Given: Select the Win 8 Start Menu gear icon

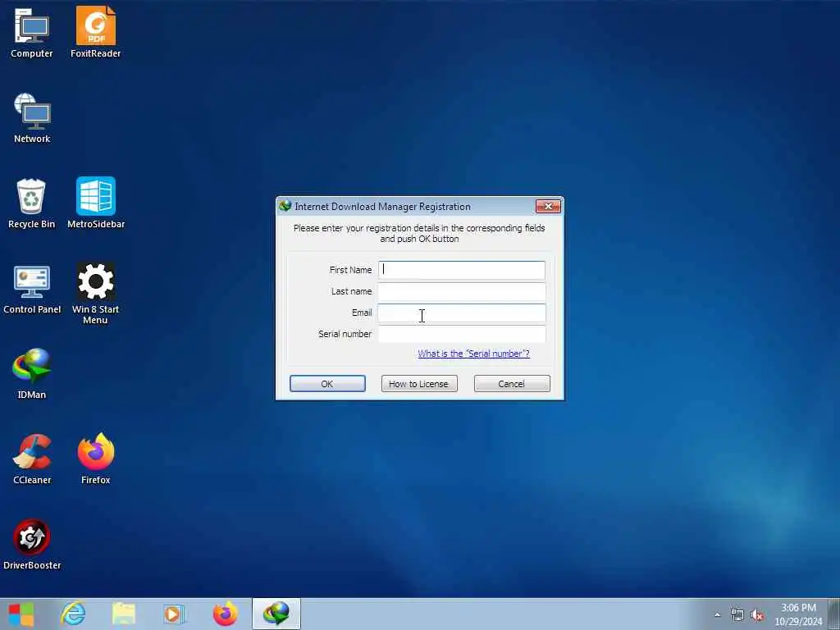Looking at the screenshot, I should pyautogui.click(x=95, y=294).
